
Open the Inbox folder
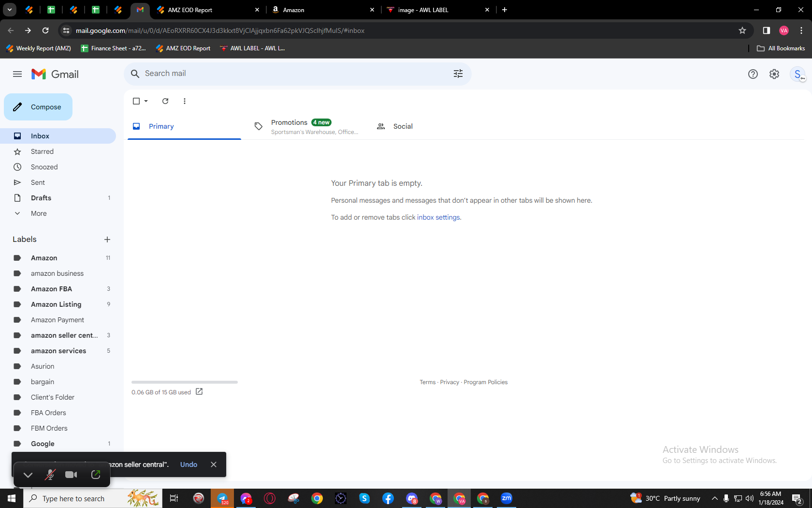[58, 136]
